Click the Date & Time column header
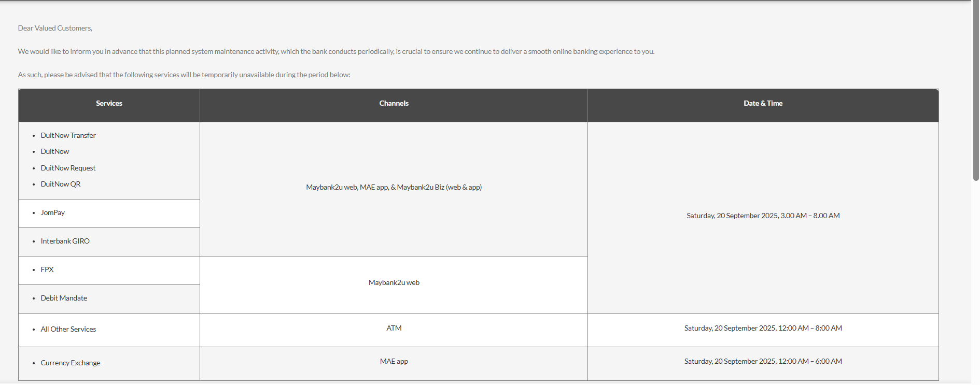The image size is (980, 385). click(763, 104)
